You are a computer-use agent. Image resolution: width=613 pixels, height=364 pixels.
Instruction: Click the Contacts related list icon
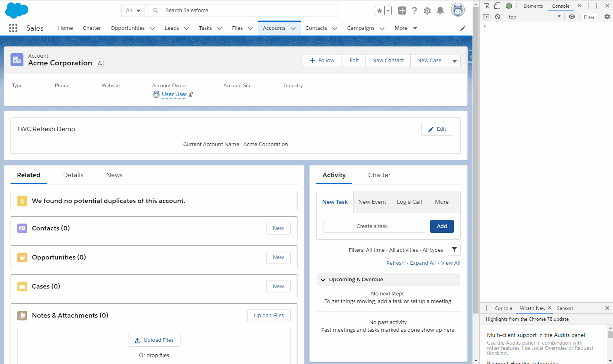pos(22,228)
